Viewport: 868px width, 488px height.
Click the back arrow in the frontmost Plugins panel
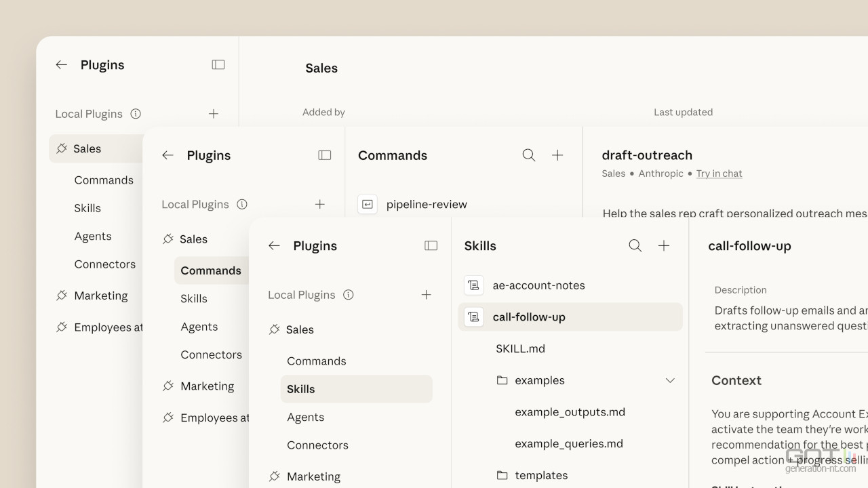[274, 245]
